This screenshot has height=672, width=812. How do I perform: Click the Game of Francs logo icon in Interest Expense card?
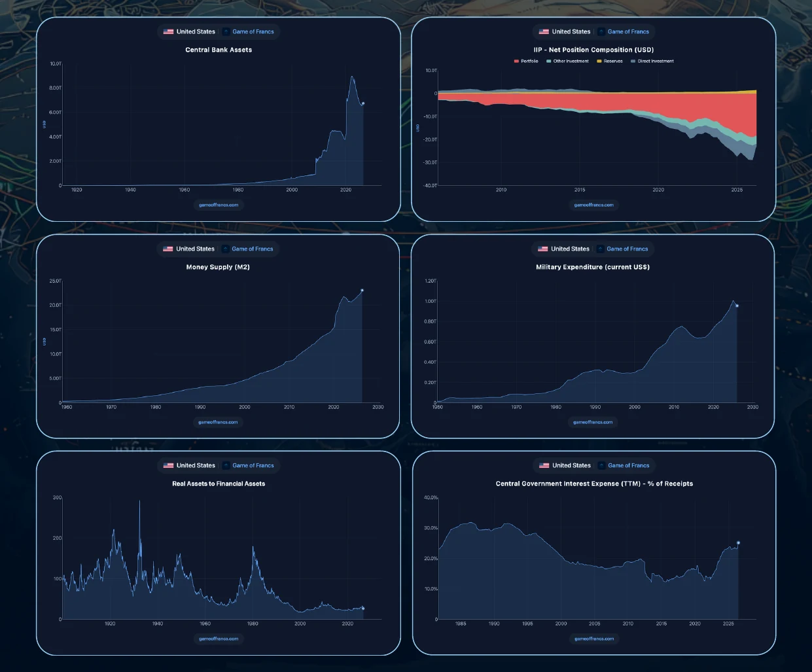(602, 465)
